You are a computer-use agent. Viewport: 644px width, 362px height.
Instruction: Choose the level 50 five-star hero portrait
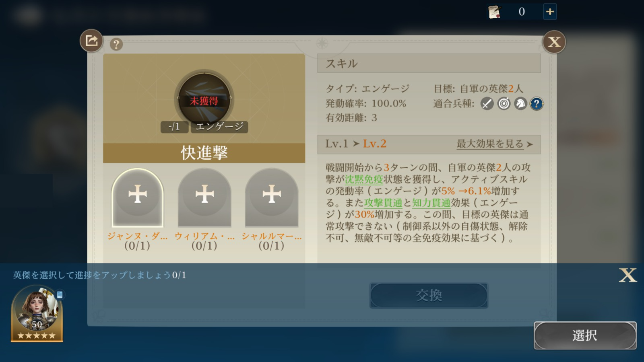coord(37,313)
